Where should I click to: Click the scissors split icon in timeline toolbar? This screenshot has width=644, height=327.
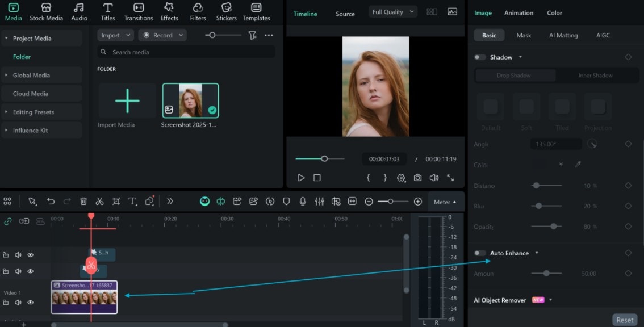coord(99,202)
